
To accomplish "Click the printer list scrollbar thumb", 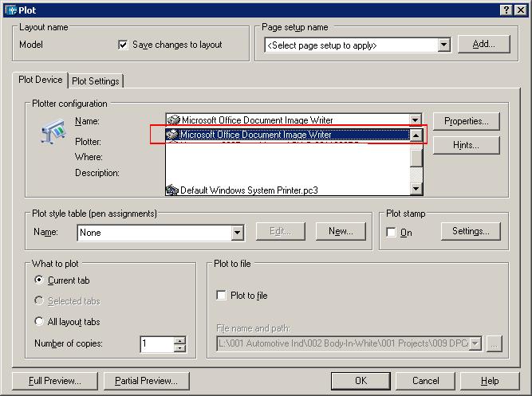I will click(x=416, y=158).
